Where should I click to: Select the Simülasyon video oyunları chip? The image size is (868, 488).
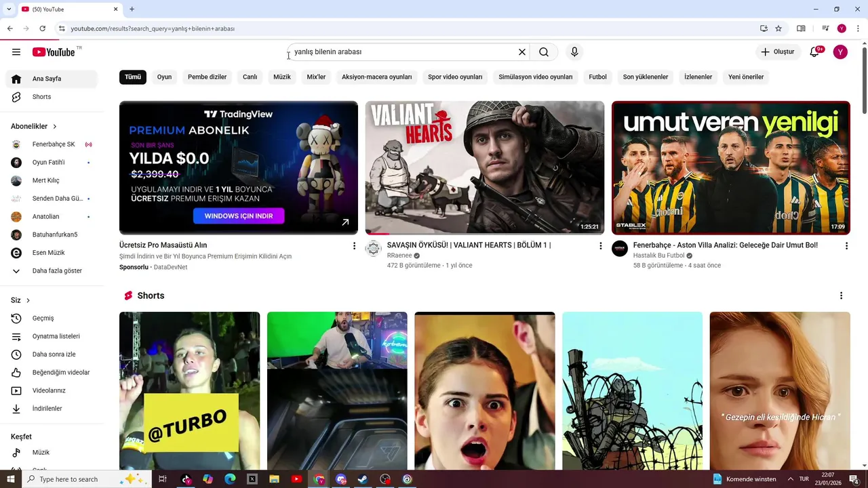536,77
